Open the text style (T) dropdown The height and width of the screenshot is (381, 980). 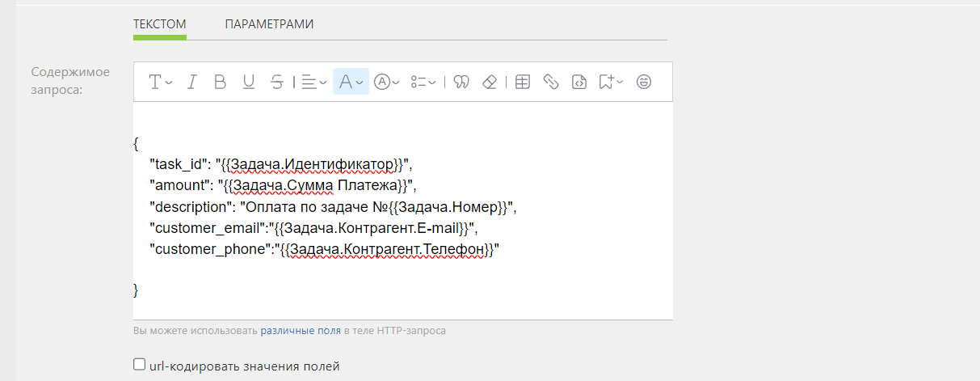coord(161,82)
